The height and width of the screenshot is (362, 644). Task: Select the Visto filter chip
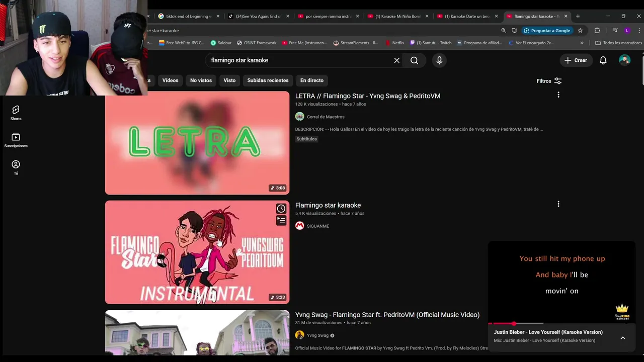(x=229, y=80)
